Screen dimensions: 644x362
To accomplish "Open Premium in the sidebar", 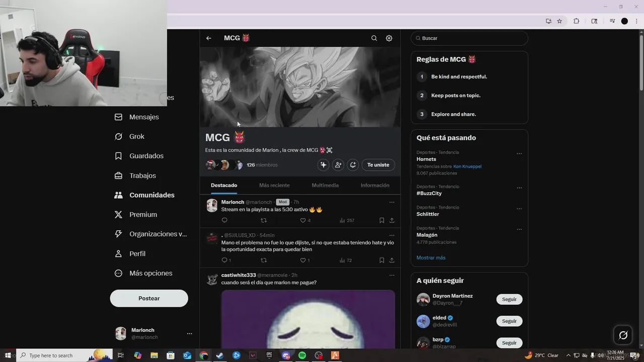I will 136,215.
